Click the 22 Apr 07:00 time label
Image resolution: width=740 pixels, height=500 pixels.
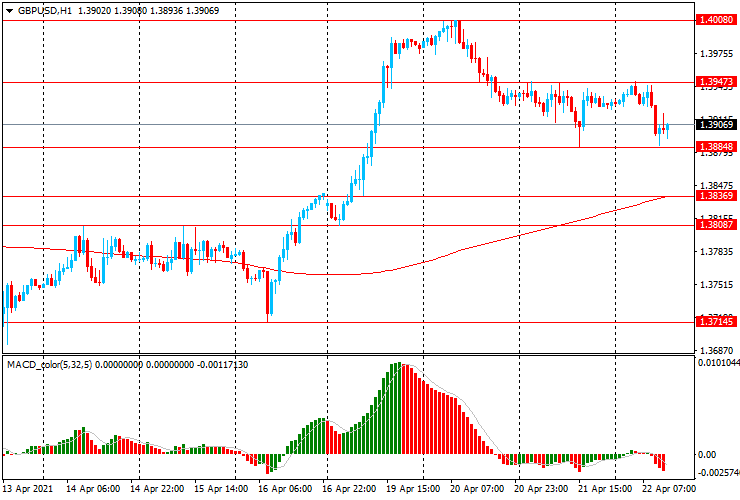[669, 488]
